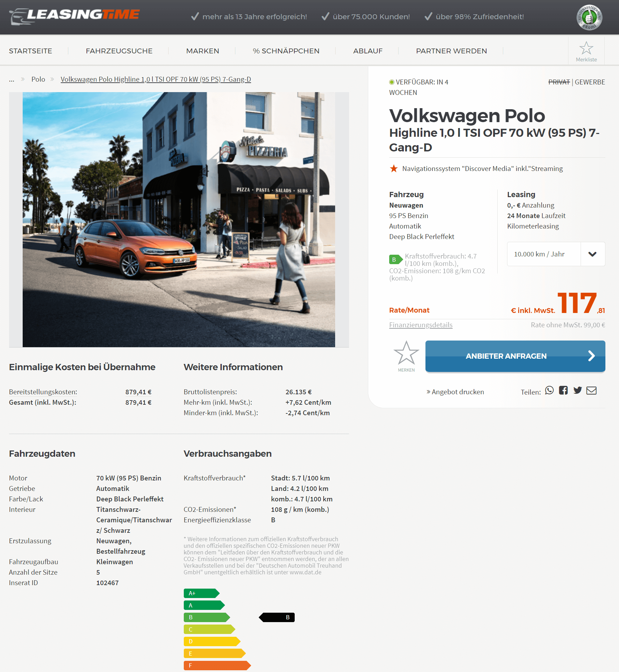Click the A+ efficiency class bar
Screen dimensions: 619x672
[202, 593]
